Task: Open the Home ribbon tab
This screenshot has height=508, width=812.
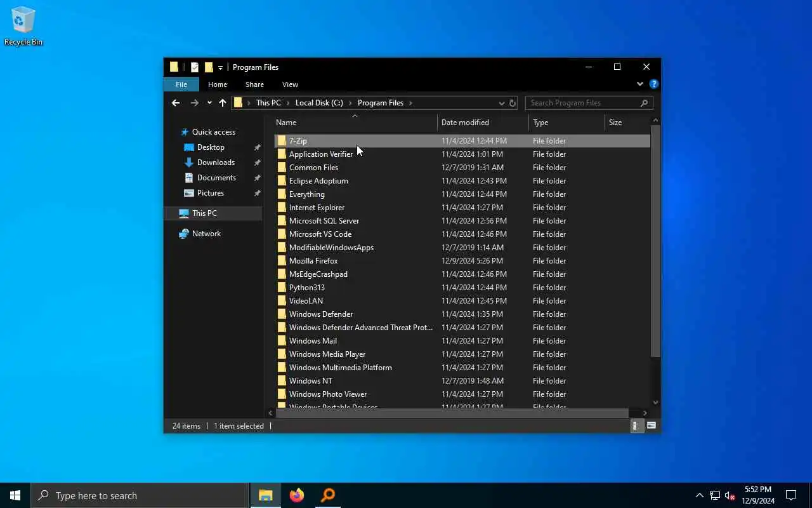Action: (218, 84)
